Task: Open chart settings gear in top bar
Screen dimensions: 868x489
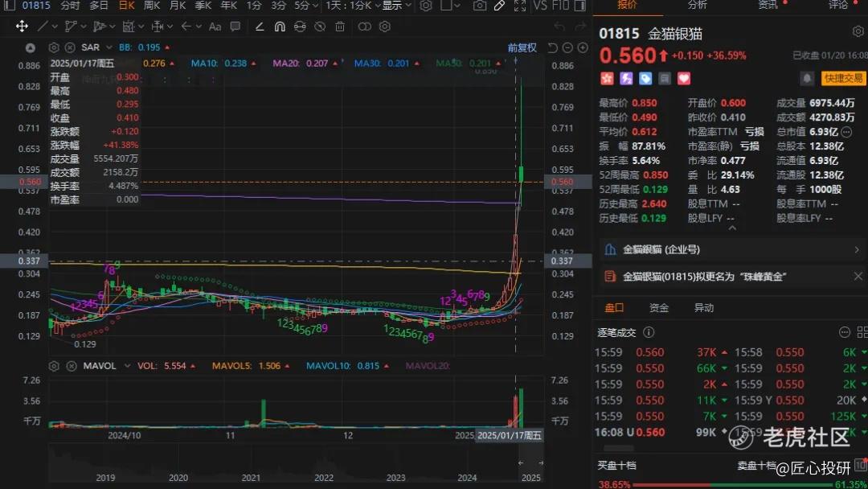Action: point(426,6)
